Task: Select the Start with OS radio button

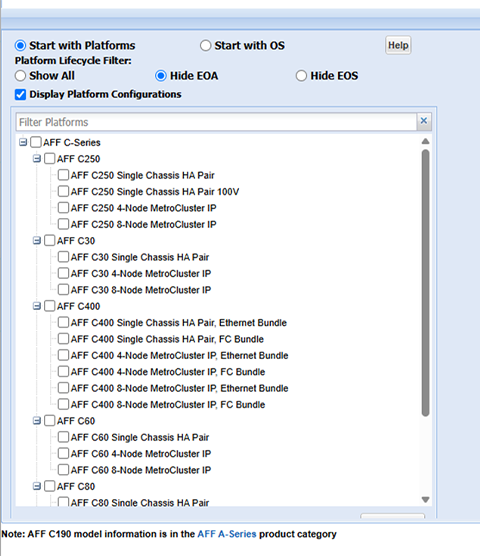Action: [205, 45]
